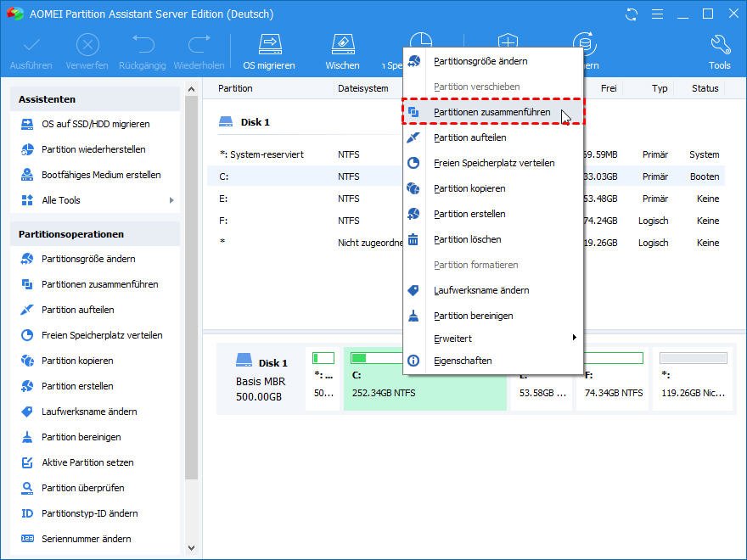Image resolution: width=747 pixels, height=560 pixels.
Task: Select the F: 74.34GB NTFS block
Action: point(613,378)
